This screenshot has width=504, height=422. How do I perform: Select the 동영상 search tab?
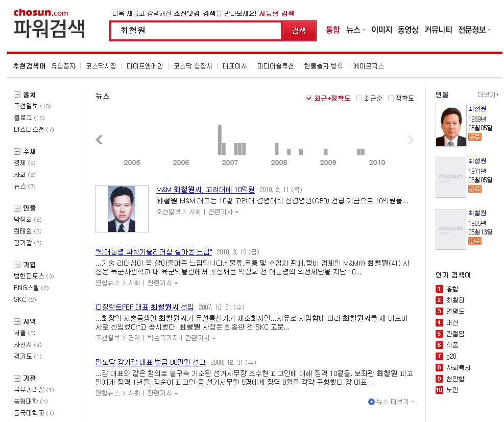[408, 30]
